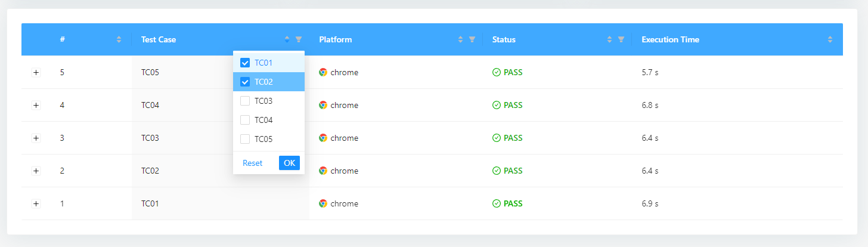Click the PASS text in TC01 row

pyautogui.click(x=513, y=203)
